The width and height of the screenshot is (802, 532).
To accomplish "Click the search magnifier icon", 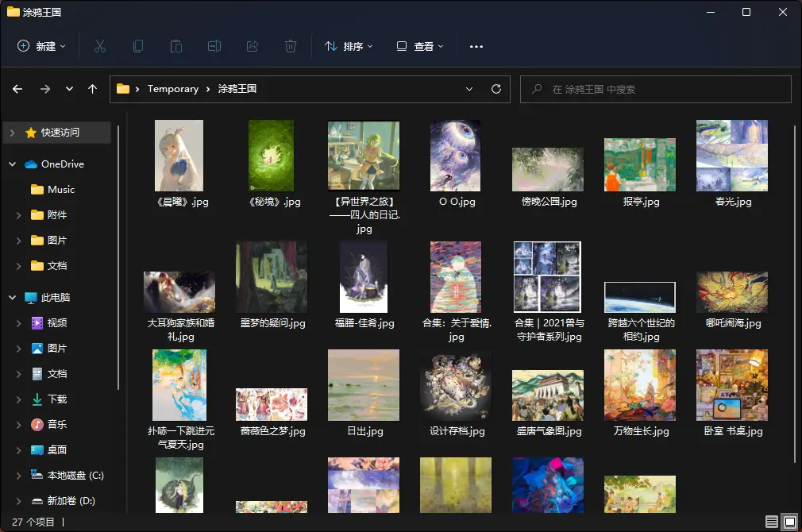I will tap(537, 89).
